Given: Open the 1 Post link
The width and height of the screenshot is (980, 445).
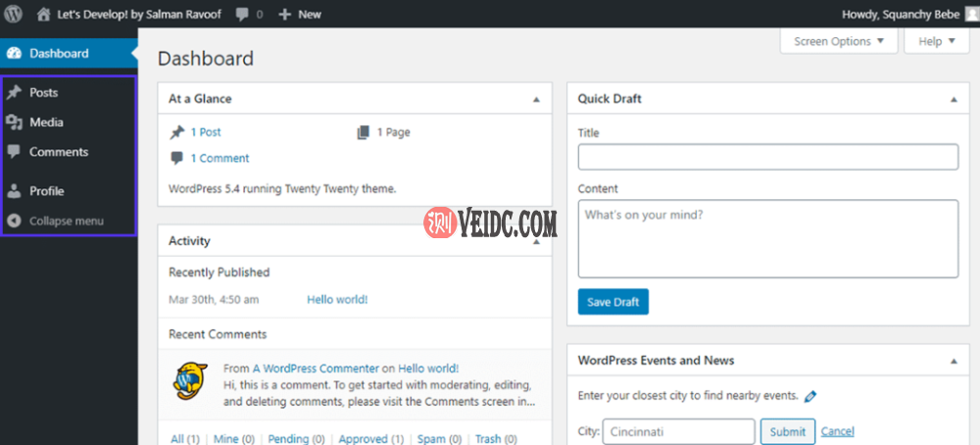Looking at the screenshot, I should pos(206,132).
